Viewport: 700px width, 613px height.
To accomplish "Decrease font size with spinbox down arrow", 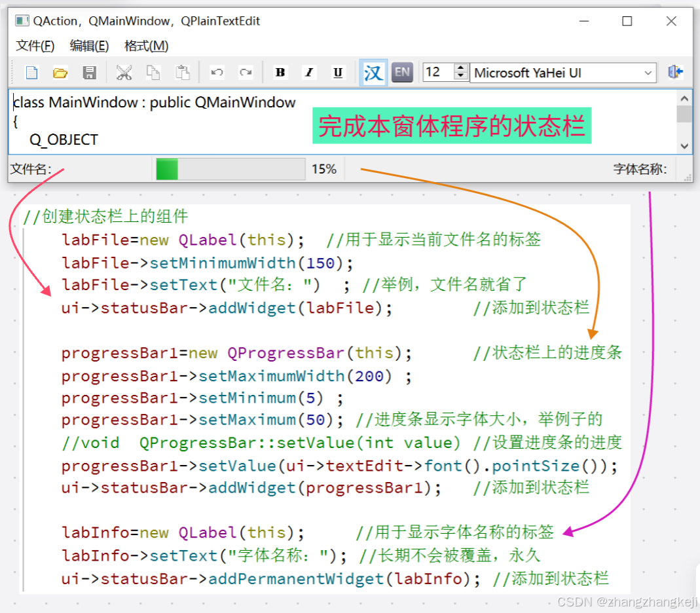I will [461, 77].
